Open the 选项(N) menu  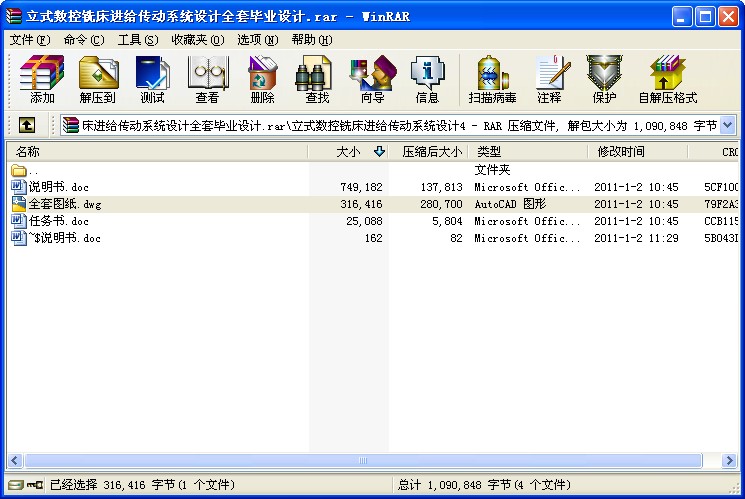click(x=257, y=40)
